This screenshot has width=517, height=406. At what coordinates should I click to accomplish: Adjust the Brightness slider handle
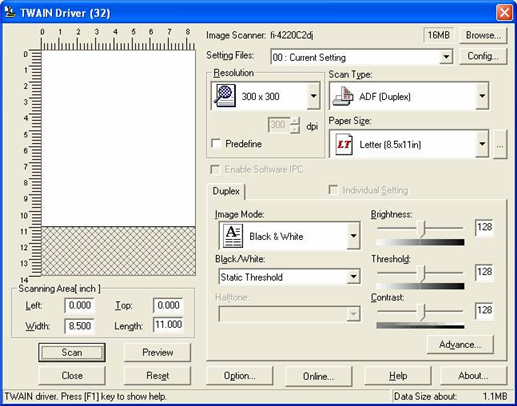(423, 229)
